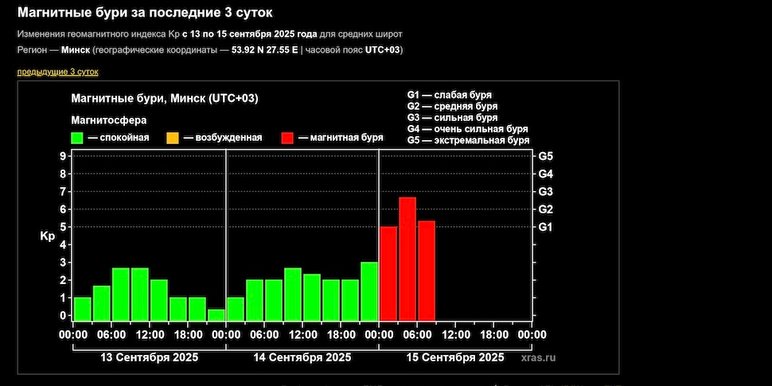Click the third red bar on 15 September
The height and width of the screenshot is (386, 772).
tap(426, 270)
